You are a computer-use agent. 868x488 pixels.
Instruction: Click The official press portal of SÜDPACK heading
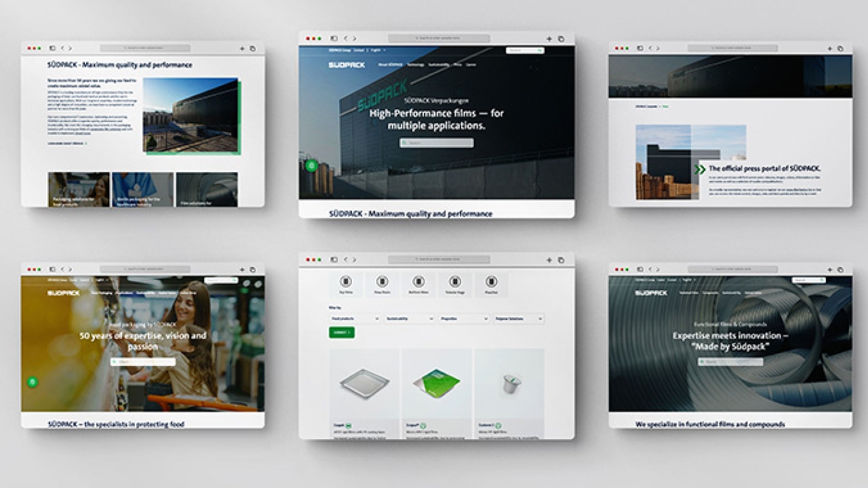(x=766, y=168)
